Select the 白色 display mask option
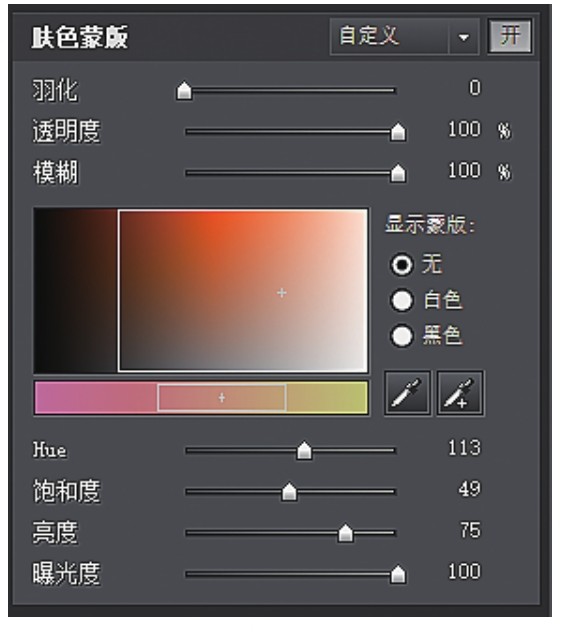Image resolution: width=564 pixels, height=633 pixels. coord(402,300)
